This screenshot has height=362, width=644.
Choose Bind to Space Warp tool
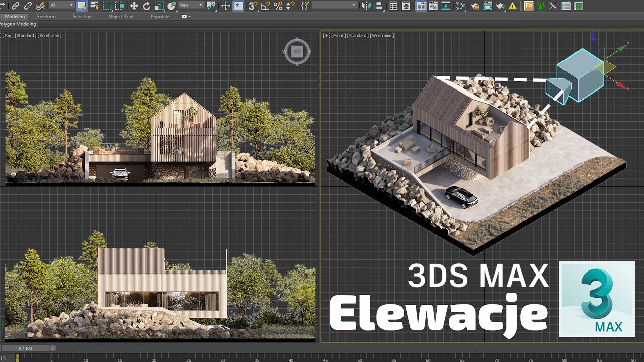pyautogui.click(x=40, y=6)
